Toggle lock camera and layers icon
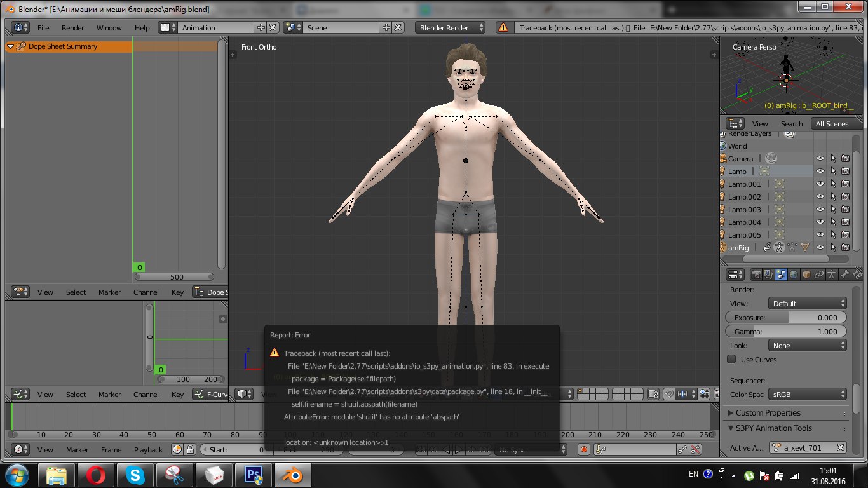Viewport: 868px width, 488px height. coord(654,394)
